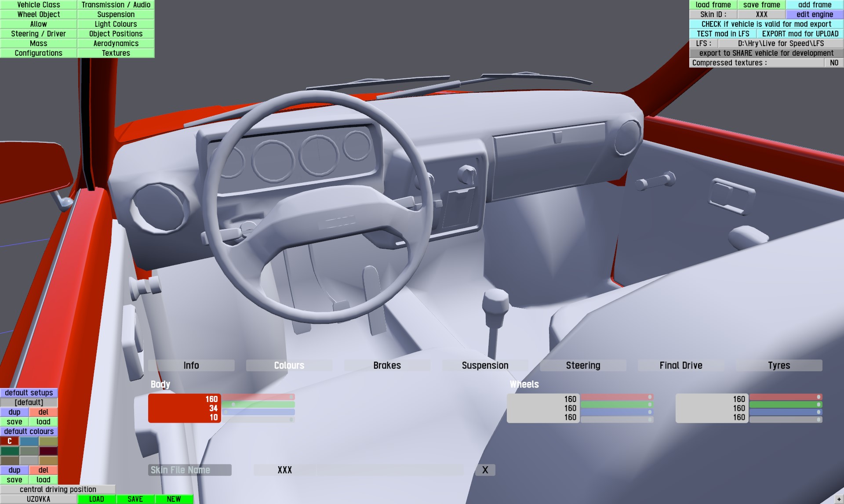Clear skin file name with X button
Viewport: 844px width, 504px height.
[485, 470]
